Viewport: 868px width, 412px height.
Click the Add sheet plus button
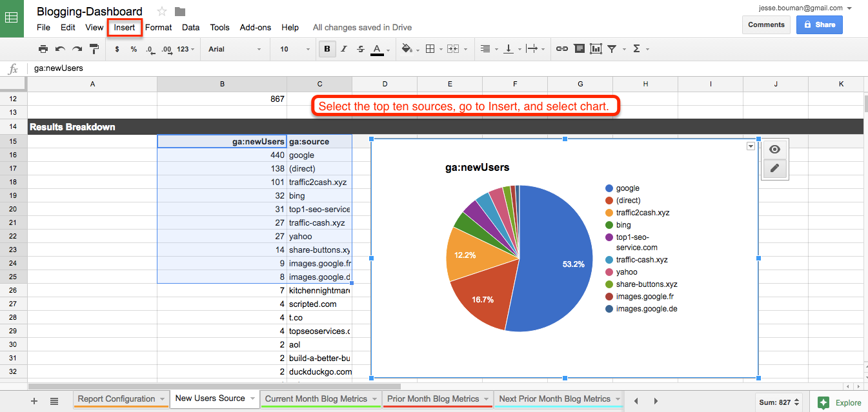[x=34, y=401]
